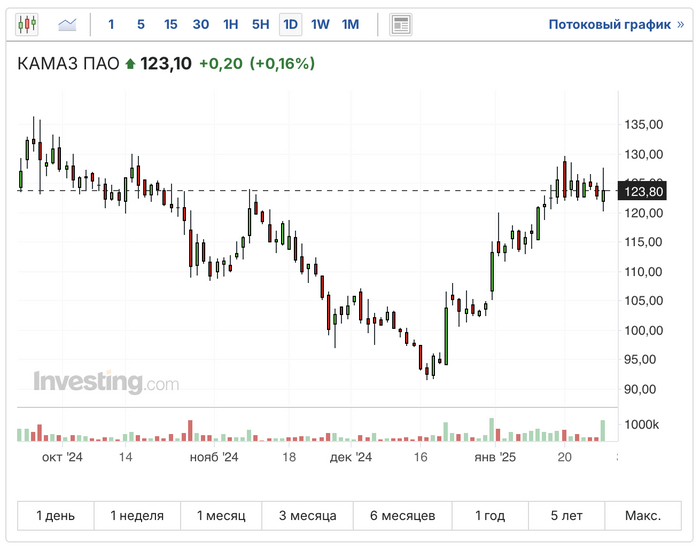Viewport: 700px width, 551px height.
Task: Select the 5 minute interval
Action: (141, 24)
